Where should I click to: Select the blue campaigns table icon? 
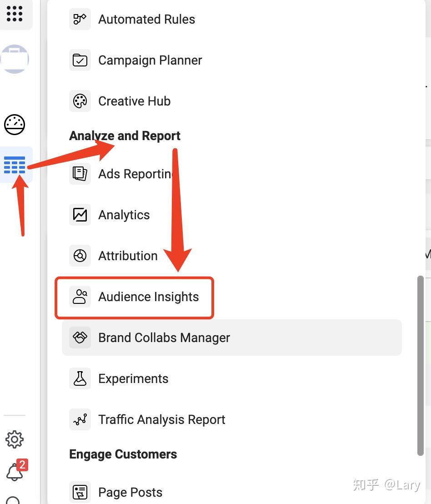(15, 165)
